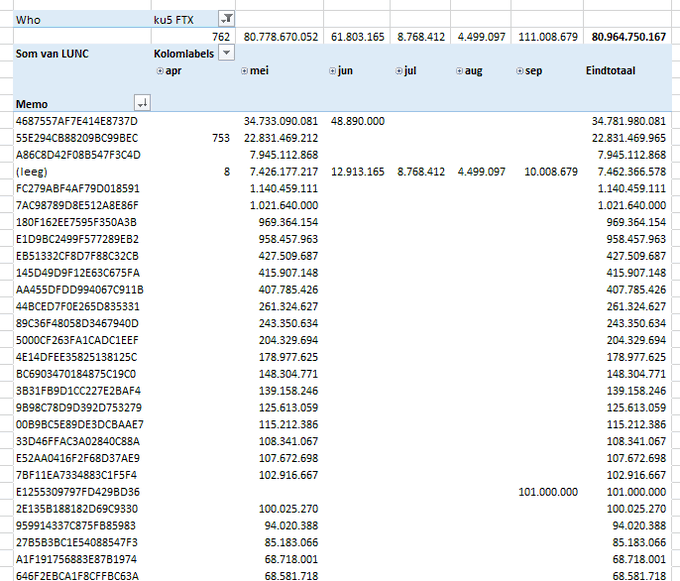Click memo E1D9BC2499F577289EB2
Viewport: 680px width, 581px height.
[77, 239]
